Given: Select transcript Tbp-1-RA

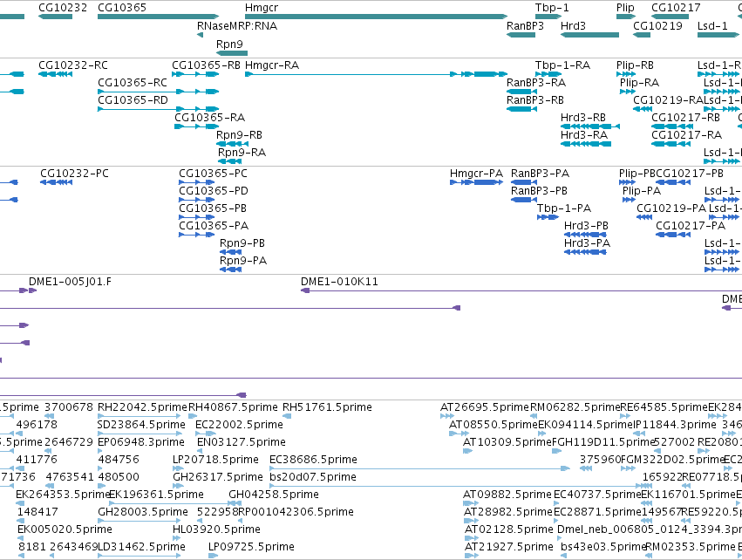Looking at the screenshot, I should (562, 65).
